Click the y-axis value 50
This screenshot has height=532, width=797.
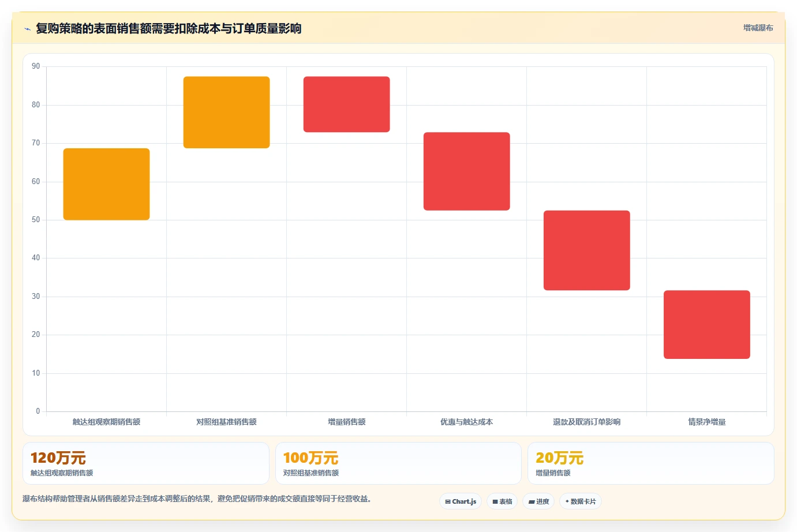pyautogui.click(x=36, y=220)
